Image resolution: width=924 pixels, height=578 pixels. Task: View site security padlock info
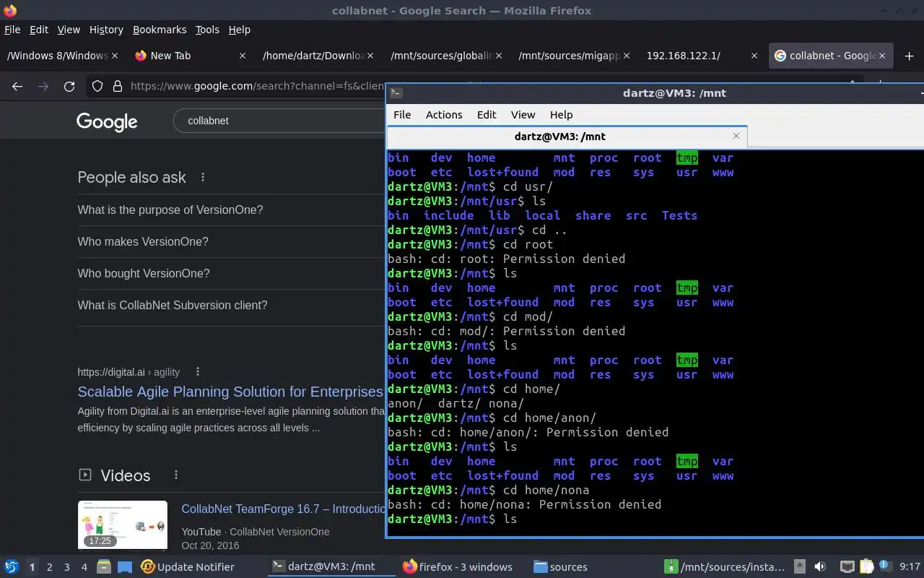click(x=118, y=86)
